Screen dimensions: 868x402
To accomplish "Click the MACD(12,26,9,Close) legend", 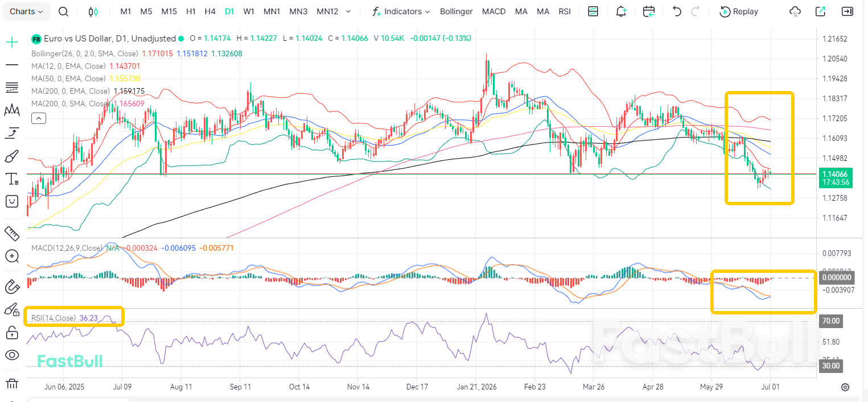I will [66, 248].
